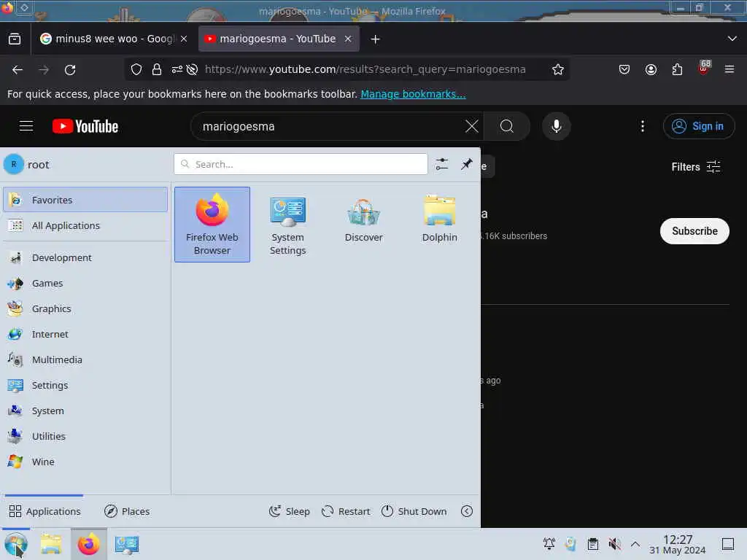
Task: Open System Settings from favorites
Action: coord(287,225)
